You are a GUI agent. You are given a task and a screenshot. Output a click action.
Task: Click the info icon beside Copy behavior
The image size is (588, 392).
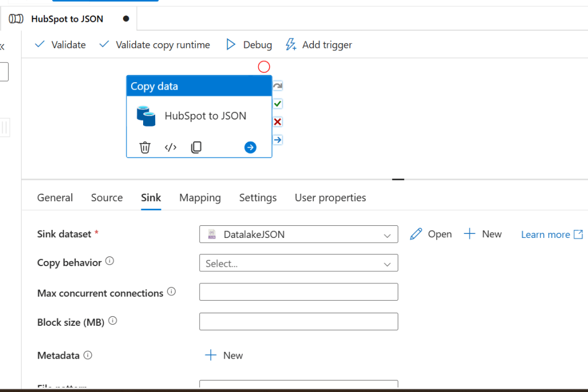(x=110, y=262)
